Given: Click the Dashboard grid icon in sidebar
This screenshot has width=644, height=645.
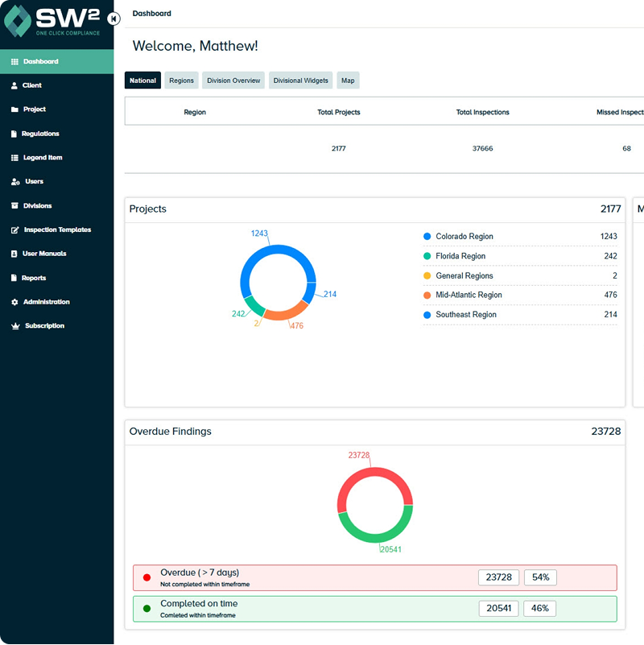Looking at the screenshot, I should pyautogui.click(x=14, y=62).
